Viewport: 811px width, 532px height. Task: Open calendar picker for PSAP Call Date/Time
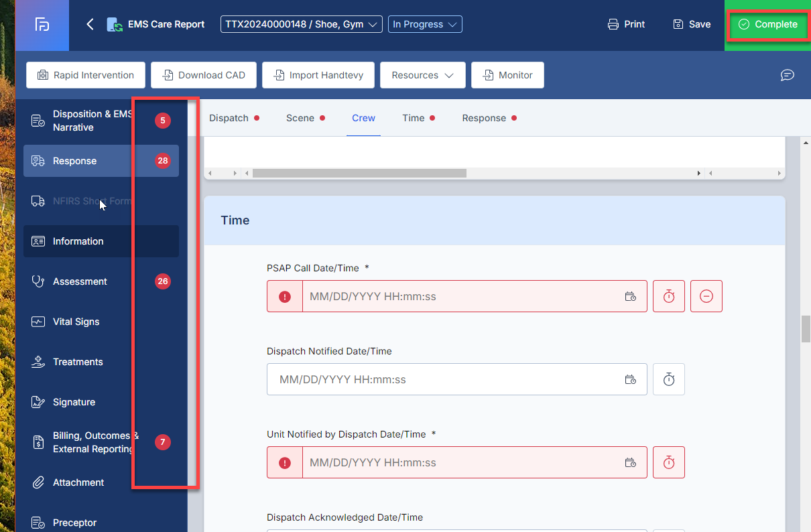click(631, 296)
